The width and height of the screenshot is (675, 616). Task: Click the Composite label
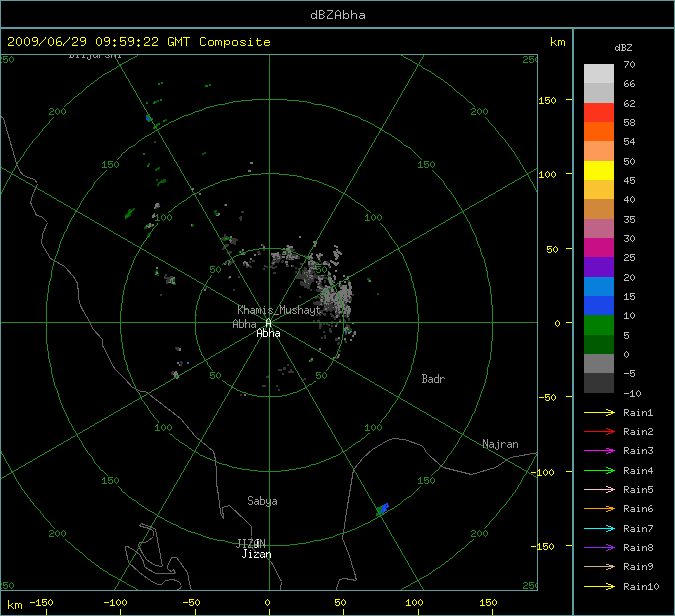tap(235, 42)
